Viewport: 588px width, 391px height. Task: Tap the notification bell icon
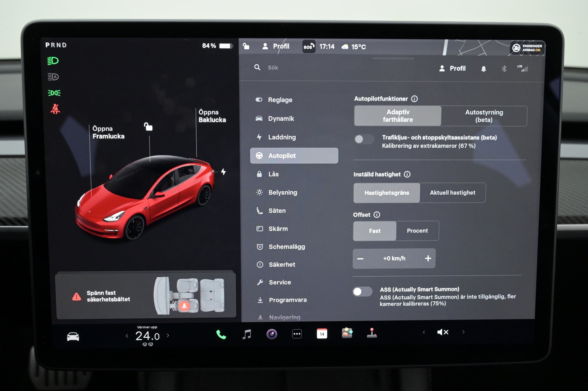484,69
